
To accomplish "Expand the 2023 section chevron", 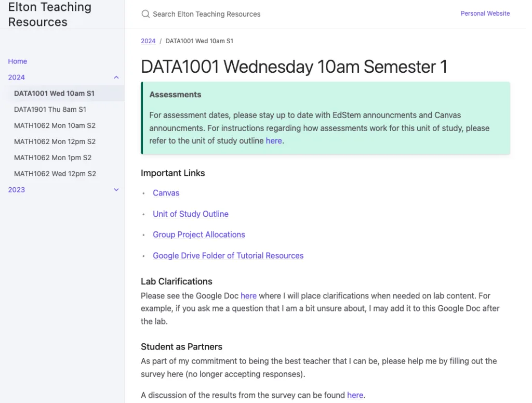I will click(116, 190).
